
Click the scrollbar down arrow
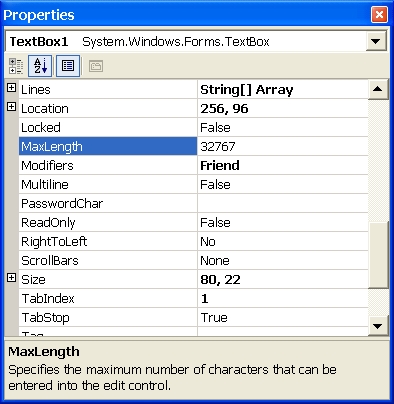tap(378, 326)
